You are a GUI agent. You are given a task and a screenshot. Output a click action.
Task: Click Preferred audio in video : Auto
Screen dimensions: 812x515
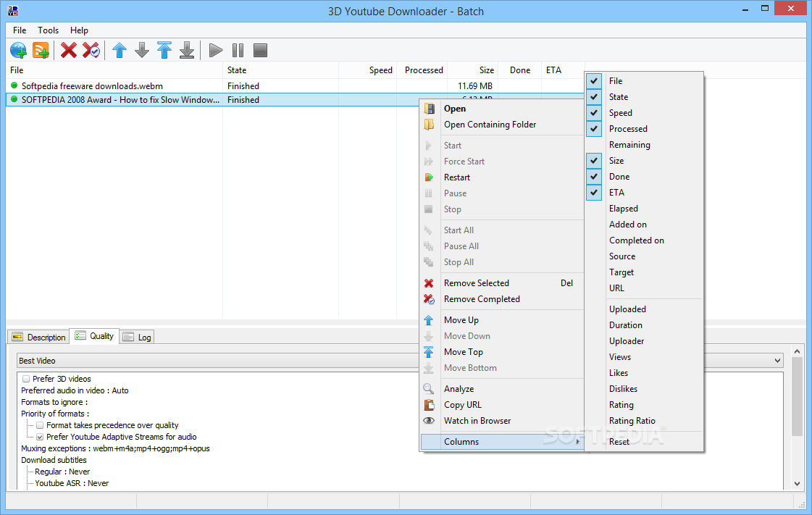click(x=75, y=391)
